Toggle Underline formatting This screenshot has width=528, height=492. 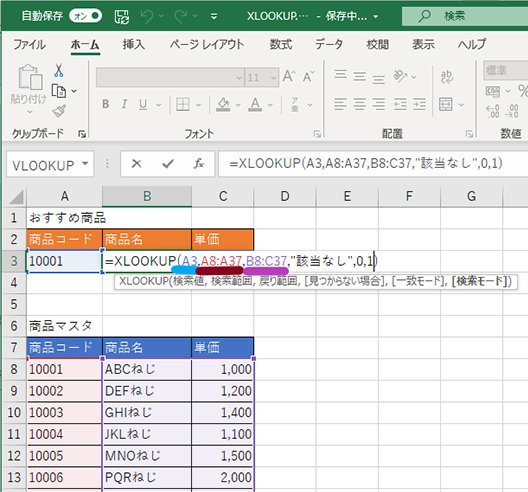143,104
